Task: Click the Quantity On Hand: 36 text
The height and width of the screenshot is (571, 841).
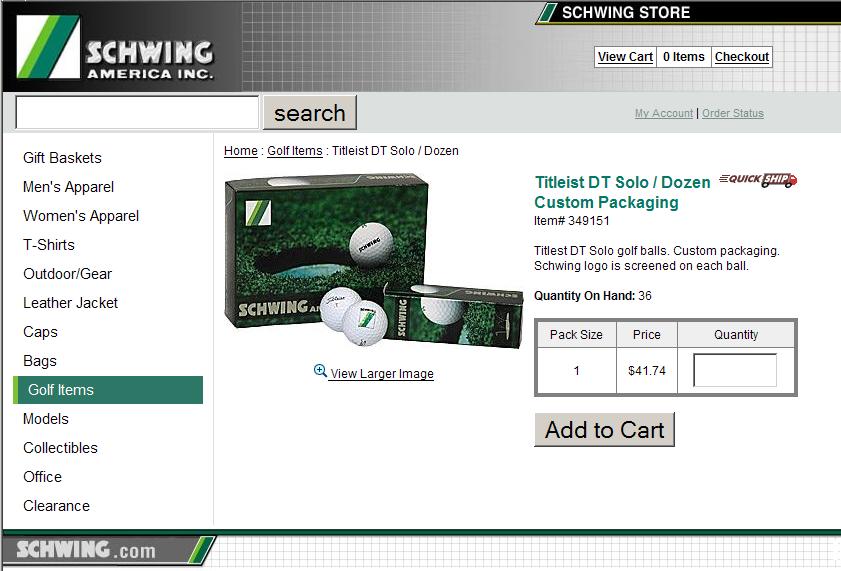Action: [593, 295]
